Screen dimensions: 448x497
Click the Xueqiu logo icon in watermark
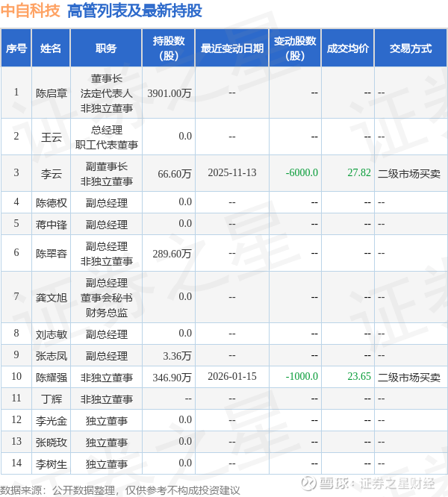[308, 484]
